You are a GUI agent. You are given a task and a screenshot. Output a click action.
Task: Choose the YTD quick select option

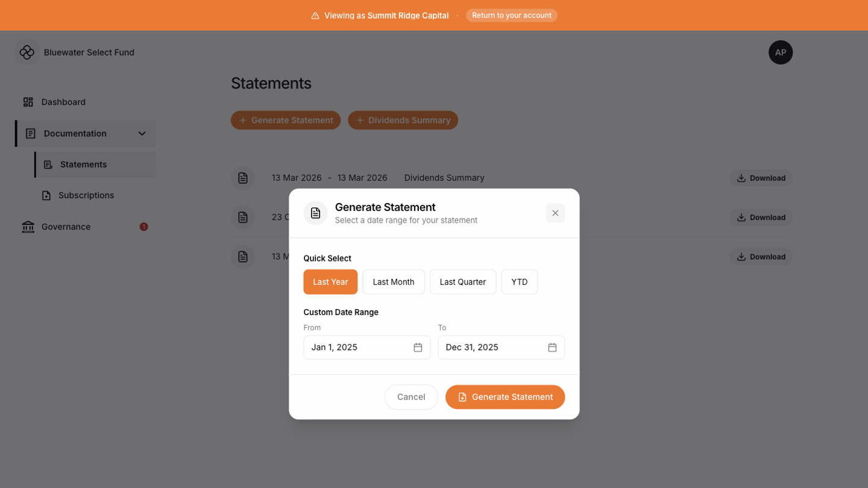[x=519, y=282]
